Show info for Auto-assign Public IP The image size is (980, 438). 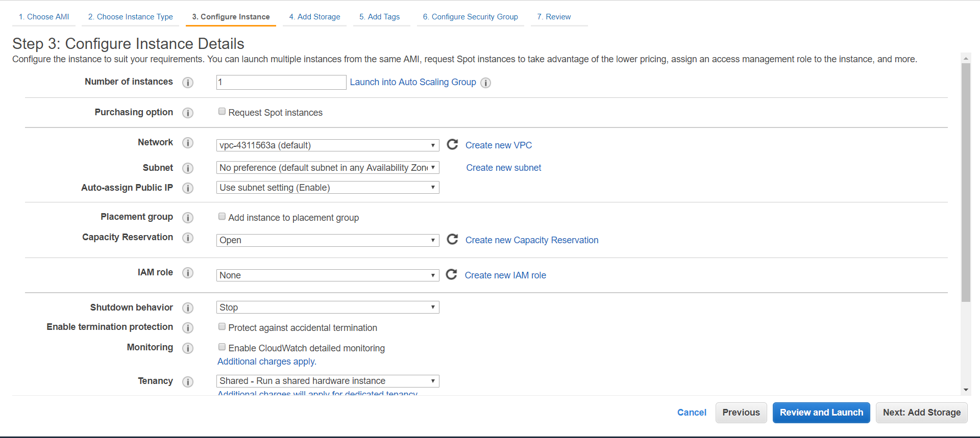pyautogui.click(x=188, y=188)
